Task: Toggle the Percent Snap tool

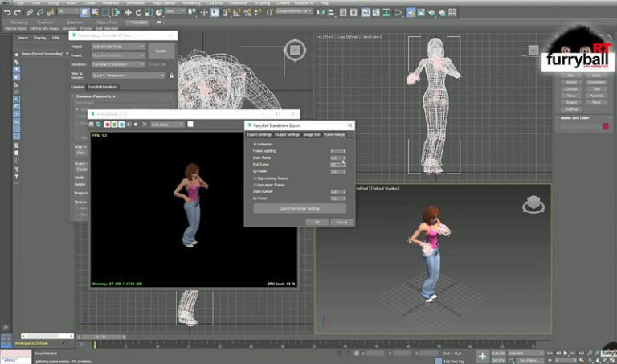Action: [247, 13]
